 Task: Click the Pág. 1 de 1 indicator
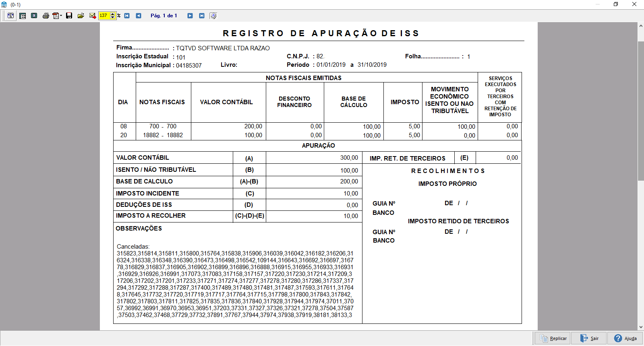tap(164, 16)
